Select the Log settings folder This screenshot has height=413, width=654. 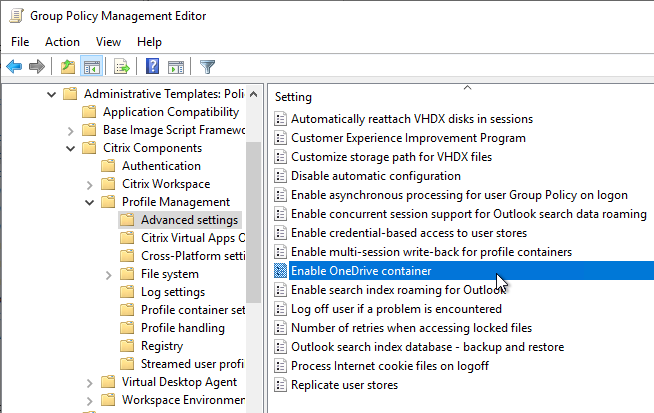[x=173, y=292]
